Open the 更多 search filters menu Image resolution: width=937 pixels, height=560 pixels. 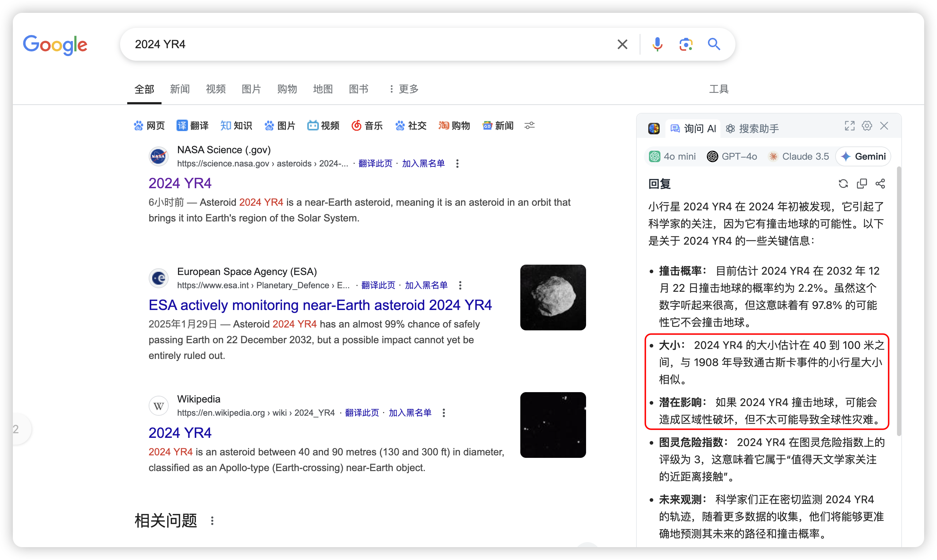click(x=404, y=89)
